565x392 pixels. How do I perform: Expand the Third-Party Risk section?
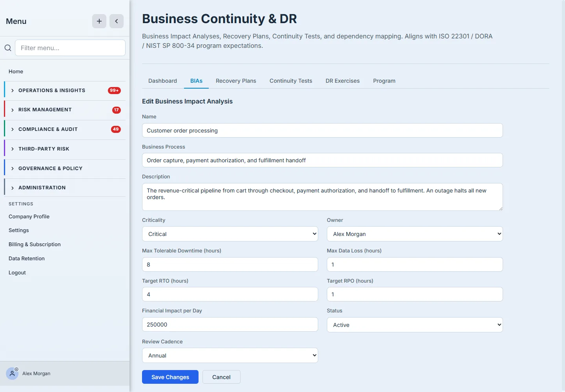click(65, 149)
